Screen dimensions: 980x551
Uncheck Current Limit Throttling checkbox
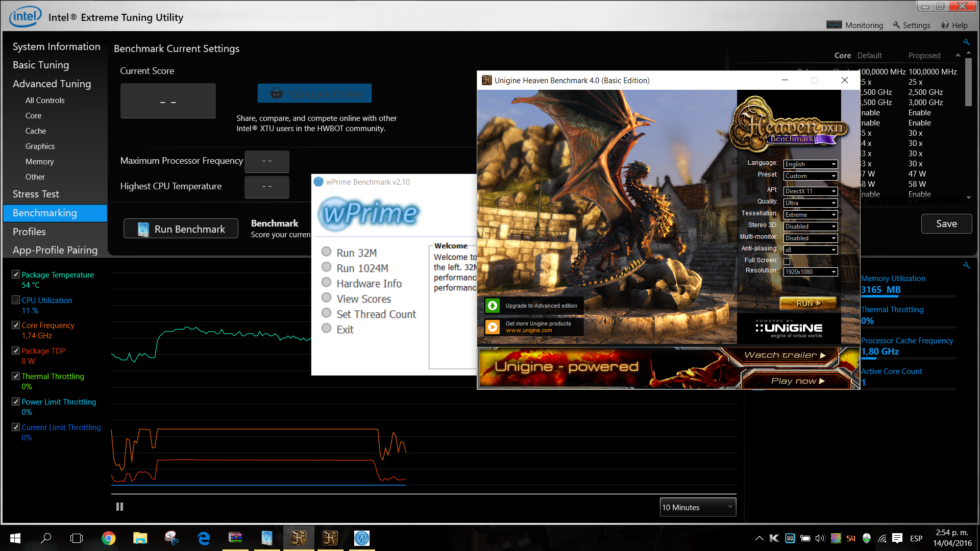pyautogui.click(x=16, y=427)
